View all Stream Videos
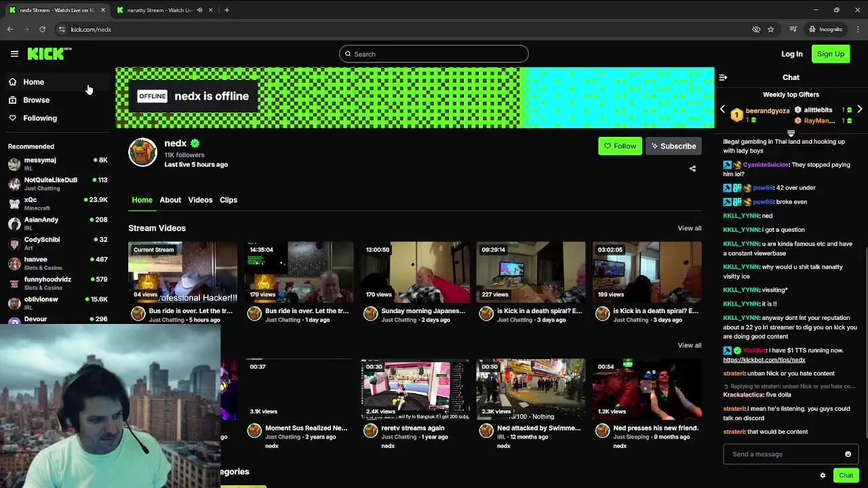The height and width of the screenshot is (488, 868). coord(689,228)
